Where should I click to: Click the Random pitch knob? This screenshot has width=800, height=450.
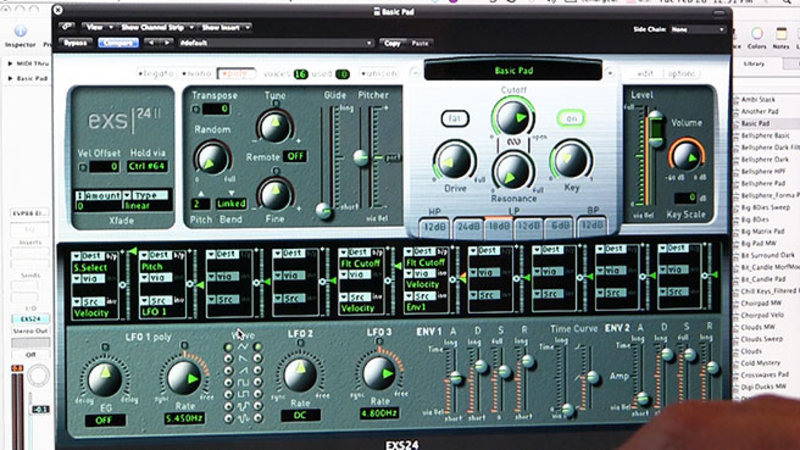pos(211,158)
